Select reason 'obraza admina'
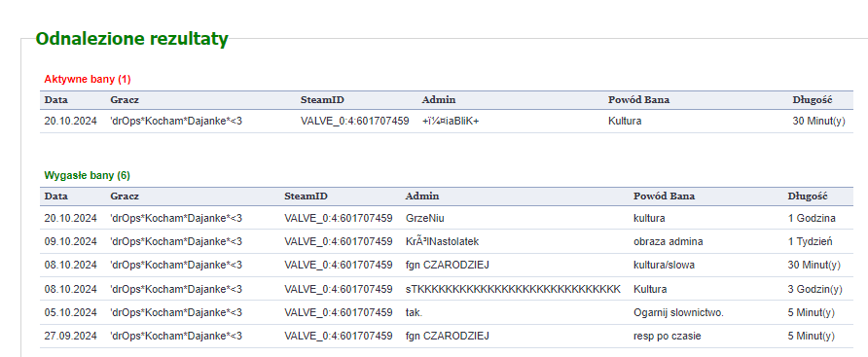The image size is (868, 357). [669, 241]
